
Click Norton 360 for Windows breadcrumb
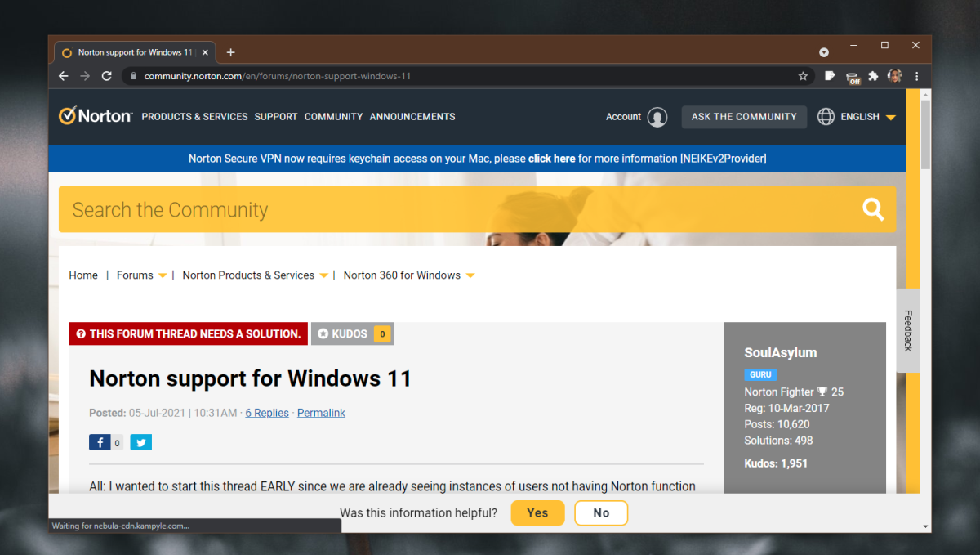[402, 275]
